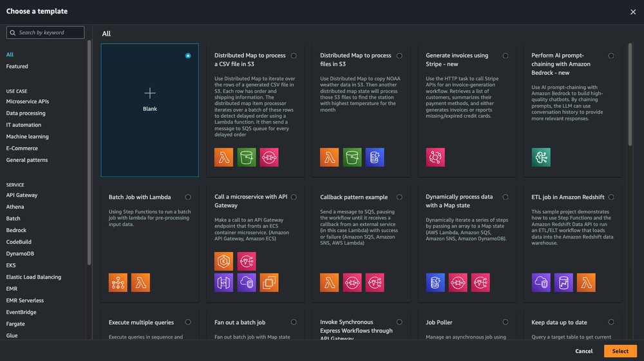Click the purple cloud icon in Call a microservice card
Screen dimensions: 644x361
pos(247,282)
